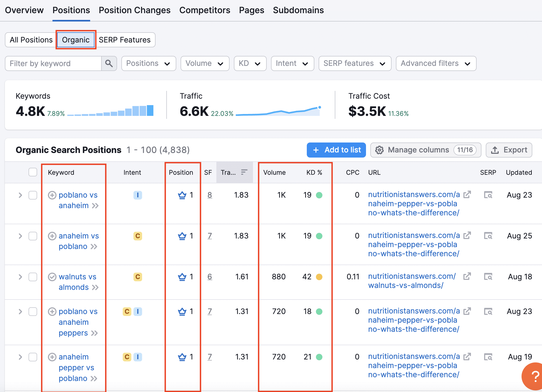542x392 pixels.
Task: Click the plus icon beside 'poblano vs anaheim'
Action: click(x=52, y=195)
